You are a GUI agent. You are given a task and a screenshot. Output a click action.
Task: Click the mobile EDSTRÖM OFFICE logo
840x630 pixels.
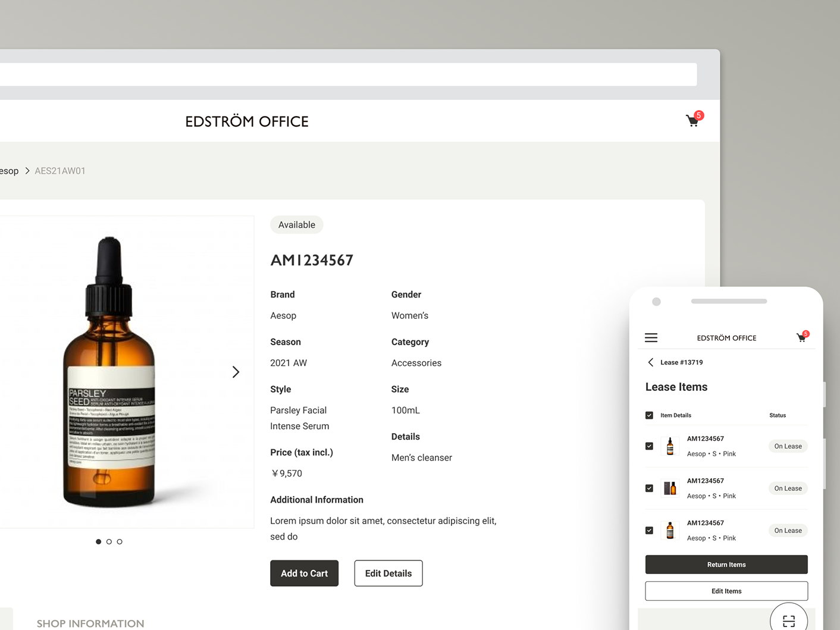(x=726, y=338)
